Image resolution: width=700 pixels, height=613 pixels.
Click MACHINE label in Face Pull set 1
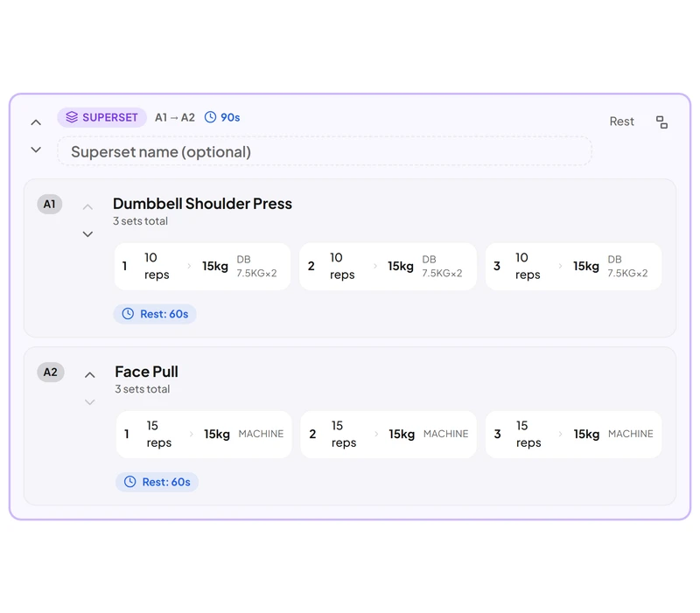[x=261, y=434]
